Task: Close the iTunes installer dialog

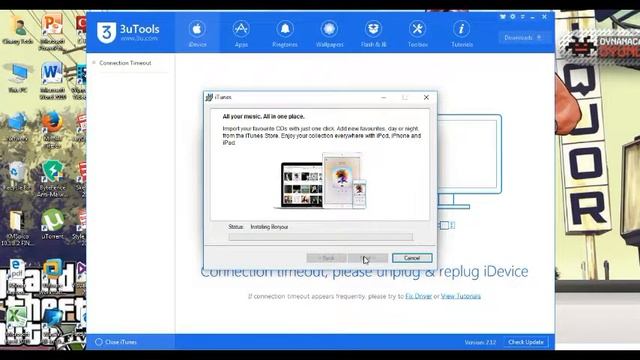Action: click(x=426, y=98)
